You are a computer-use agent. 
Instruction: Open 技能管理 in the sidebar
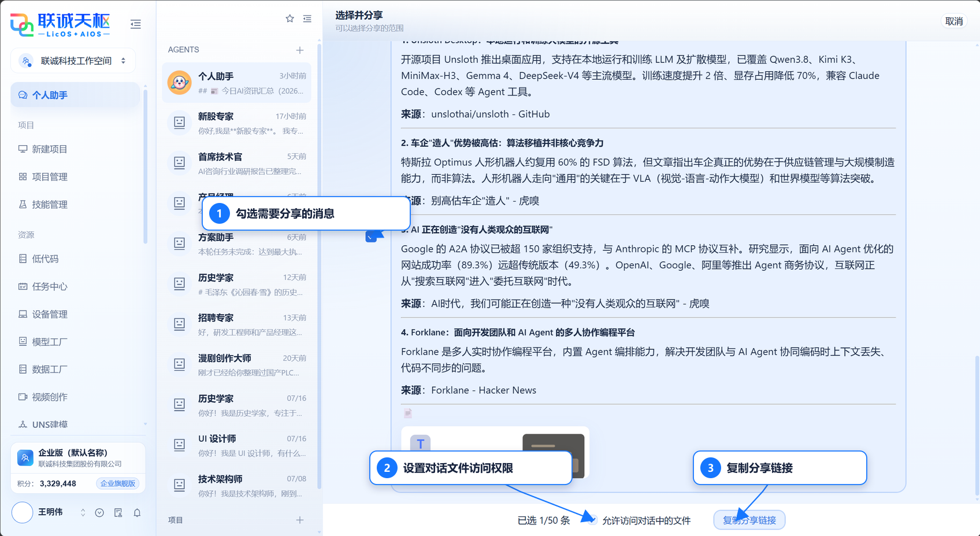point(75,205)
